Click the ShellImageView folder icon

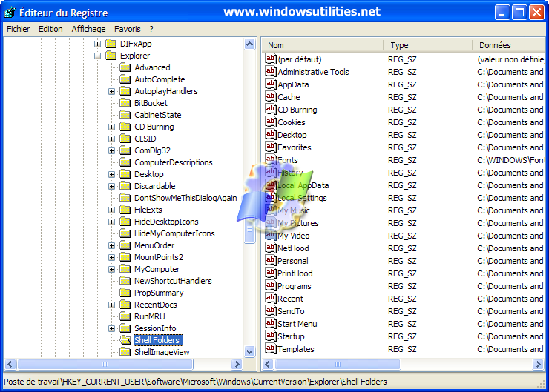125,352
